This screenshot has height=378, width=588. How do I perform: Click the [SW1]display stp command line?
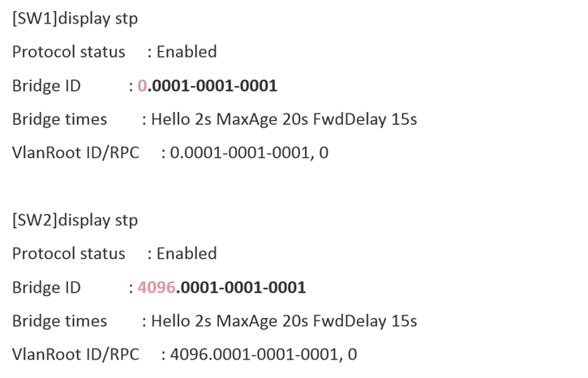click(75, 19)
